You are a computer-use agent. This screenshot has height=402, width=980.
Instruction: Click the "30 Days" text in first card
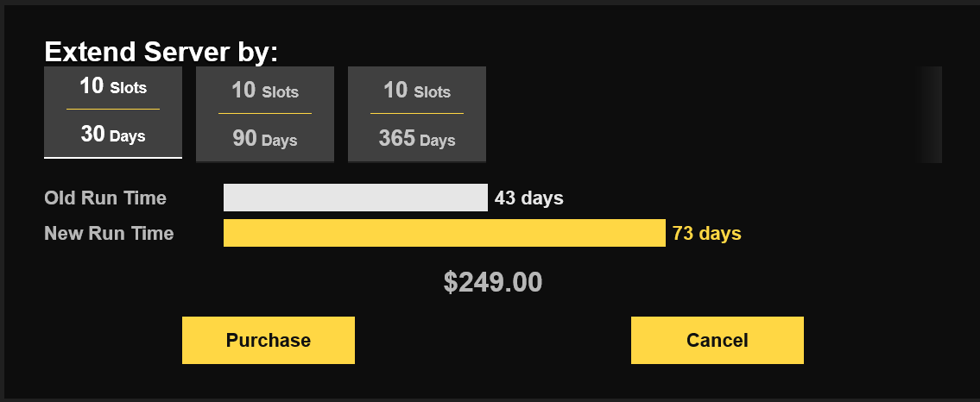113,135
